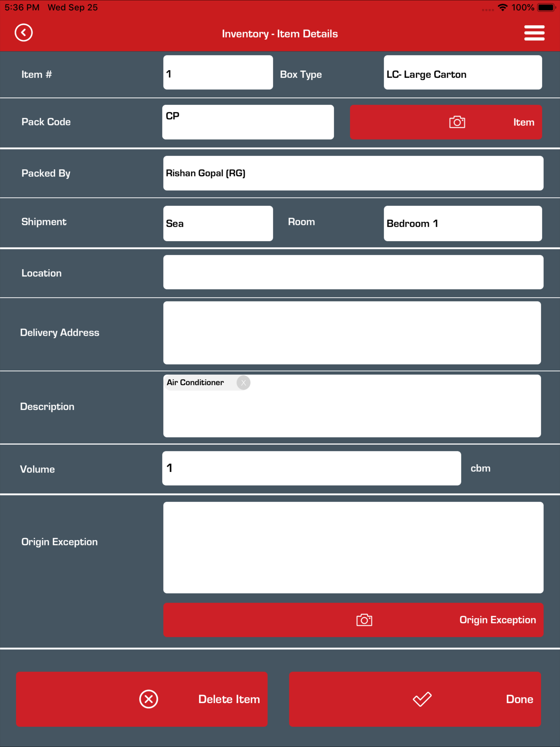560x747 pixels.
Task: Edit the Volume field
Action: pos(311,468)
